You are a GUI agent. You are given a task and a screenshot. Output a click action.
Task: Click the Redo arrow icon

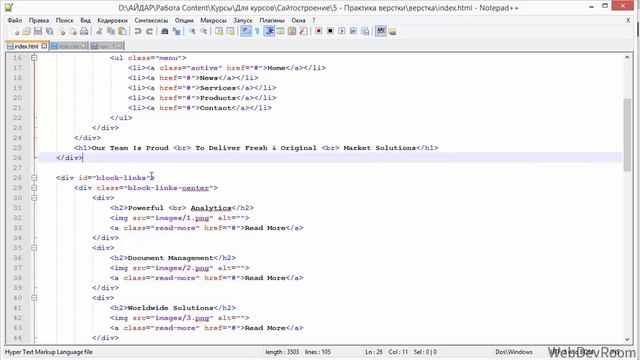click(149, 31)
